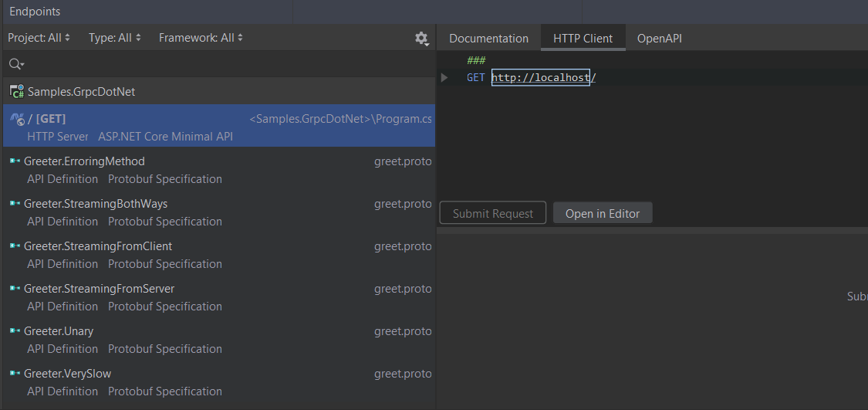Click the ### separator line in the editor
868x410 pixels.
pyautogui.click(x=476, y=60)
